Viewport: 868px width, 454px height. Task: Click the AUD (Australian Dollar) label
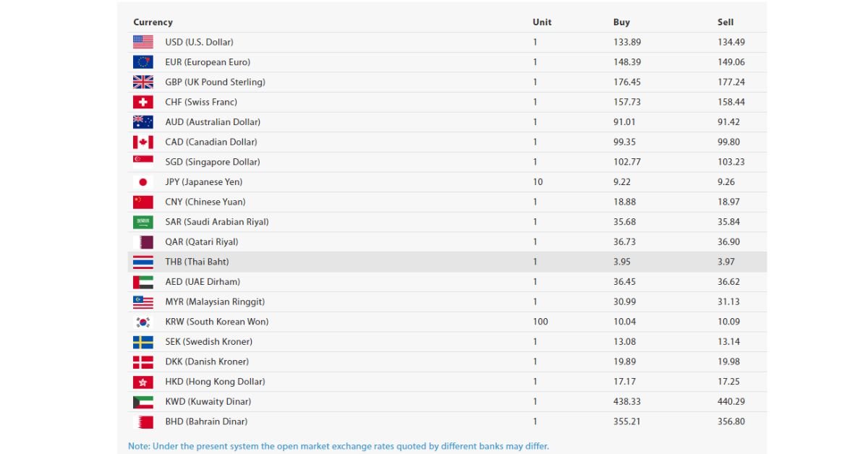[x=213, y=122]
